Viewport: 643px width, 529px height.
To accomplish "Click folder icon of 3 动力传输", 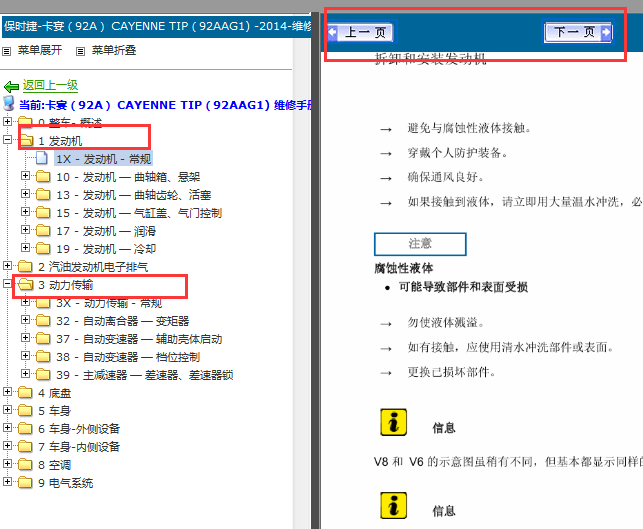I will [x=26, y=284].
